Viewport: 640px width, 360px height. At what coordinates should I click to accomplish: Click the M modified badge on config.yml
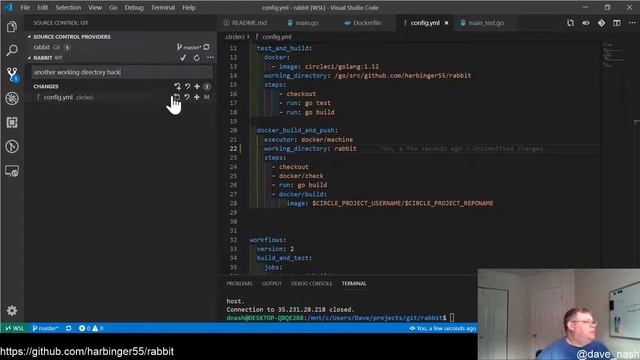tap(207, 97)
